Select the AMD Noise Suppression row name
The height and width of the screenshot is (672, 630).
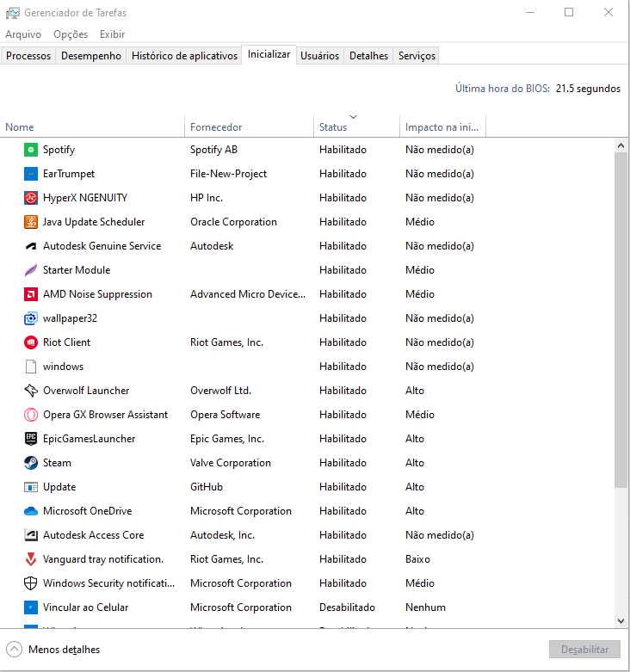[x=98, y=294]
